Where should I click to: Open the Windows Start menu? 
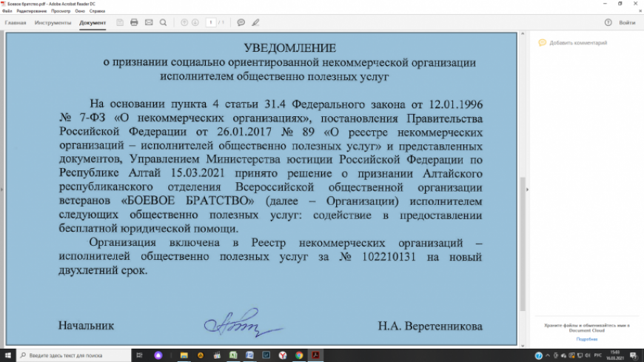pos(8,355)
